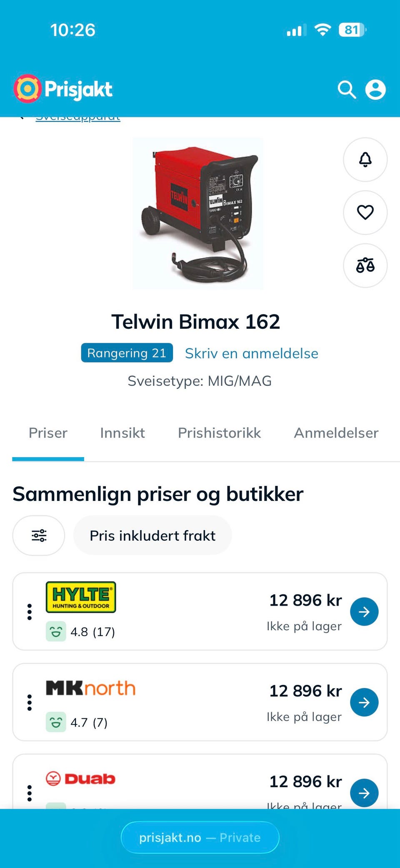Screen dimensions: 400x868
Task: Open search with the magnifier icon
Action: point(347,90)
